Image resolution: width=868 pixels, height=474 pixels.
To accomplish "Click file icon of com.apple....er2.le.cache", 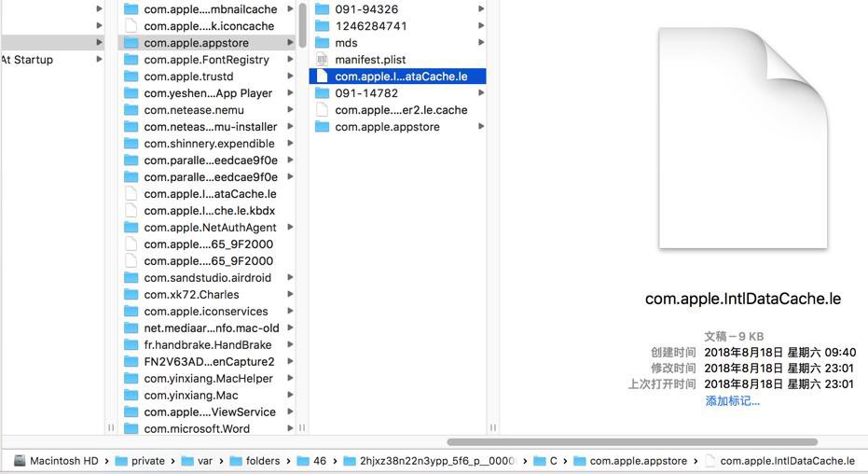I will point(323,110).
